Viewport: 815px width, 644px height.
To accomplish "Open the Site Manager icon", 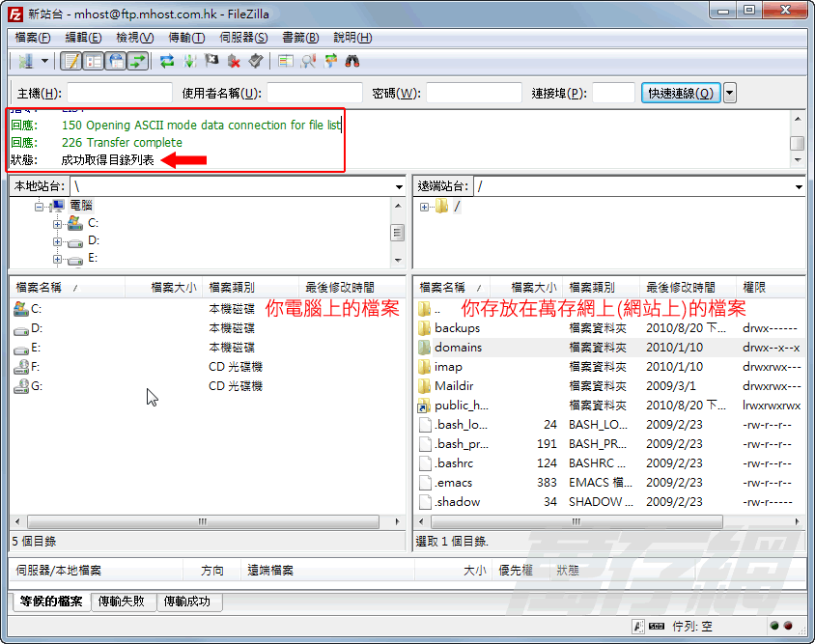I will coord(25,62).
